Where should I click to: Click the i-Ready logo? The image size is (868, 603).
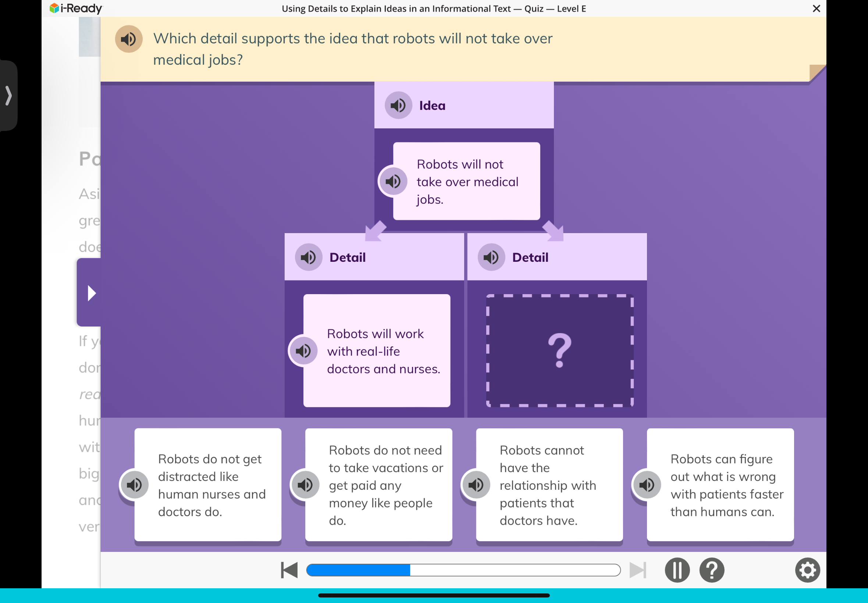75,8
